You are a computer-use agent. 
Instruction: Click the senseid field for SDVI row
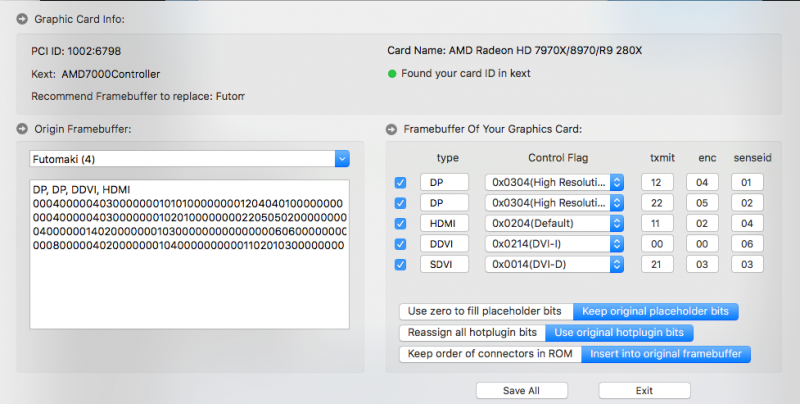tap(747, 264)
